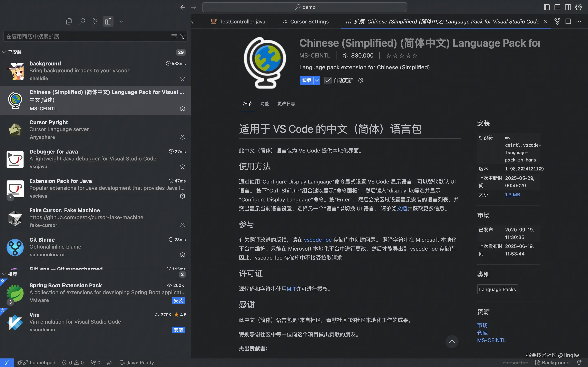Uncheck the 自动更新 auto update checkbox

click(x=328, y=80)
